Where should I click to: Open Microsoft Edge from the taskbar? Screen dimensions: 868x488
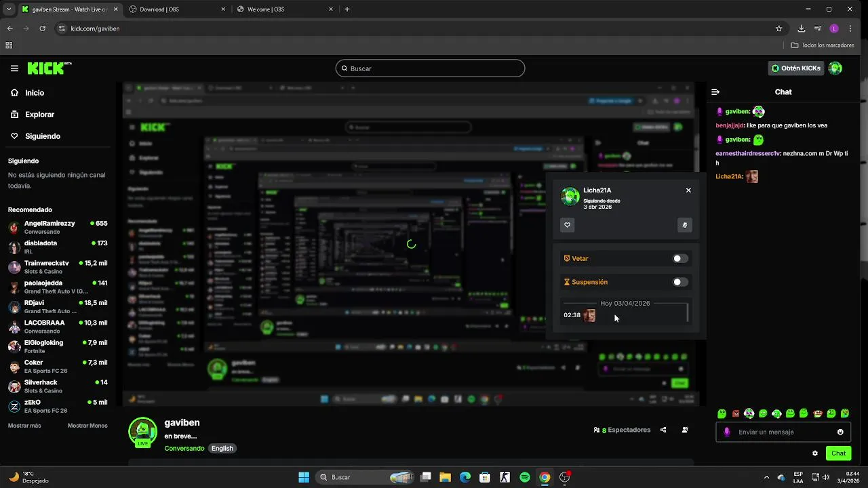coord(465,477)
